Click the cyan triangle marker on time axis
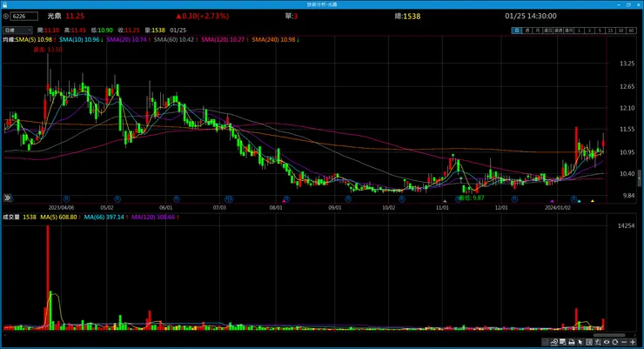Viewport: 644px width, 349px height. coord(579,201)
